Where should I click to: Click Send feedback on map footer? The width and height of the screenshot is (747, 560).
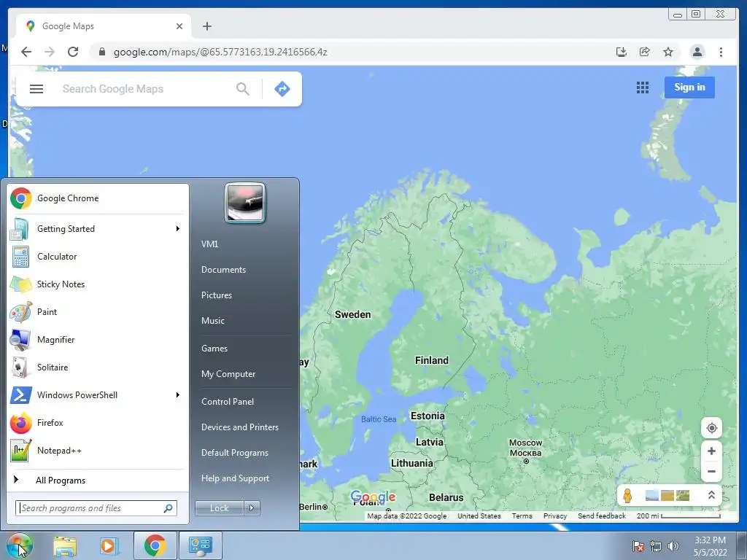pyautogui.click(x=602, y=516)
